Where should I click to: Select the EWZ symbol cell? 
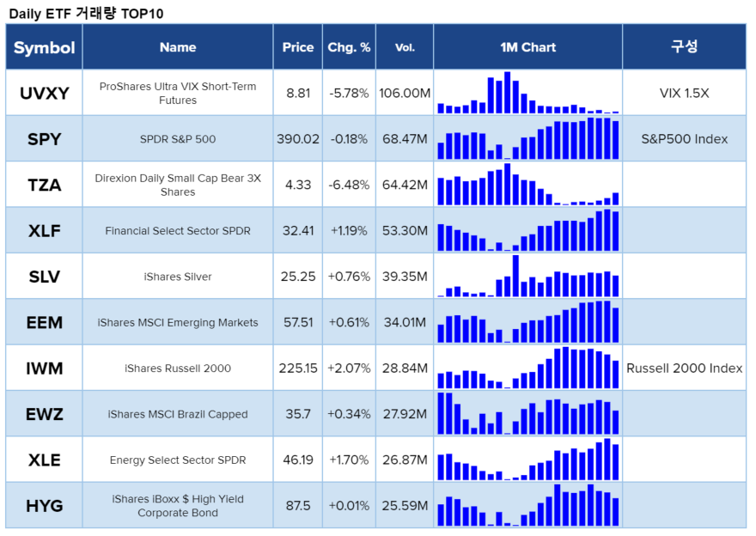coord(44,414)
